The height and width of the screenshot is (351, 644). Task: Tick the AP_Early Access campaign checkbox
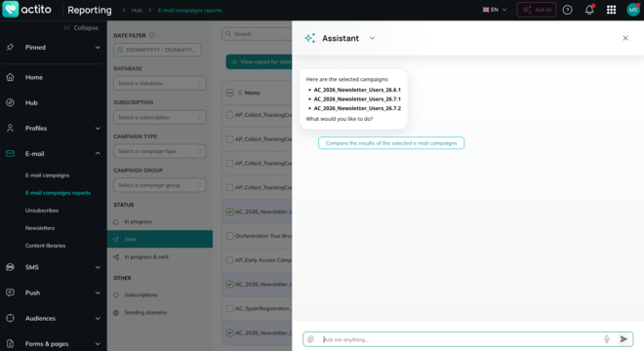click(x=230, y=260)
